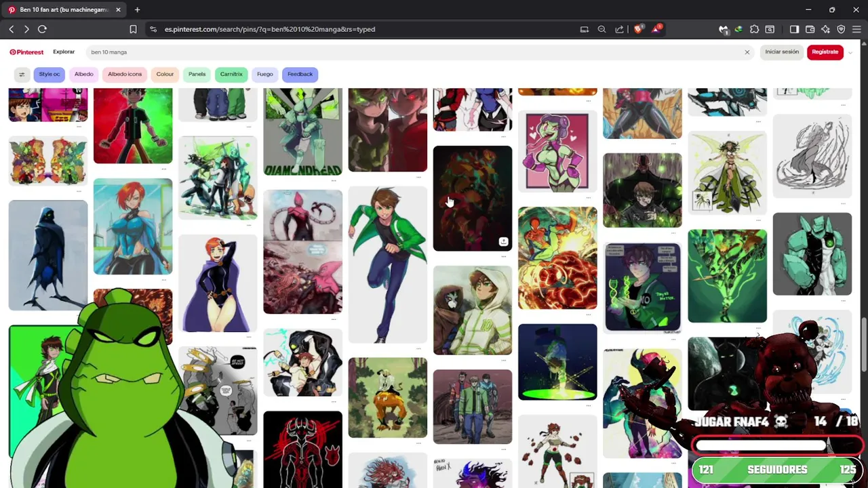
Task: Open the figure on glowing green disc pin
Action: click(557, 362)
